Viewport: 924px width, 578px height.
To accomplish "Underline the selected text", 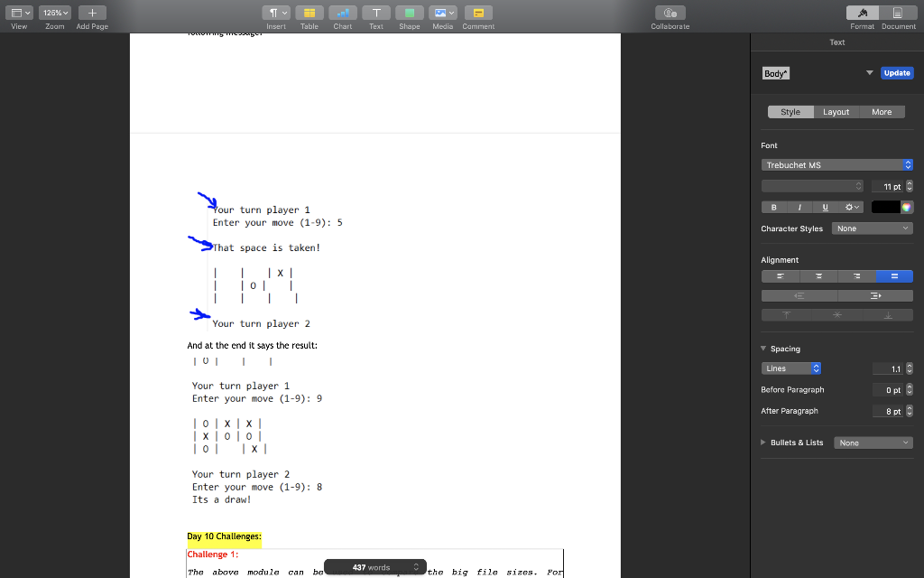I will tap(824, 207).
